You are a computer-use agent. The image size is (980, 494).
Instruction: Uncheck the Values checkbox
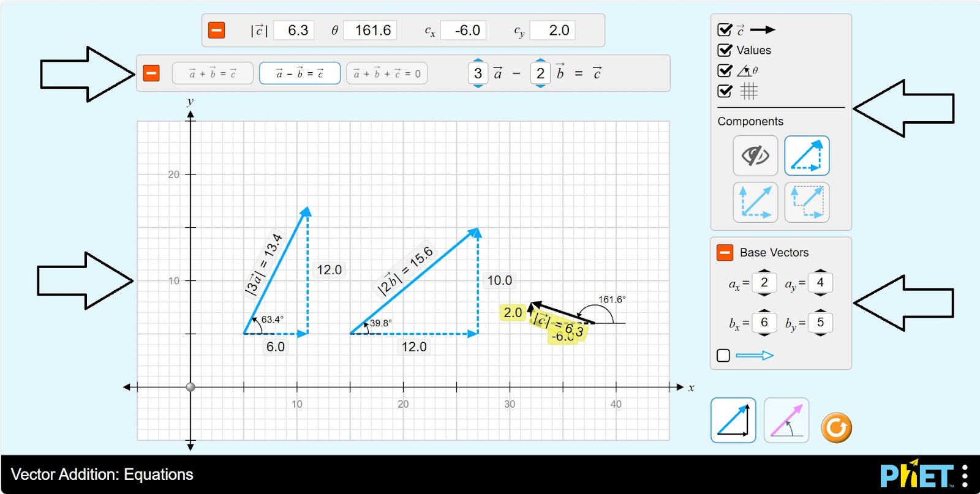725,50
